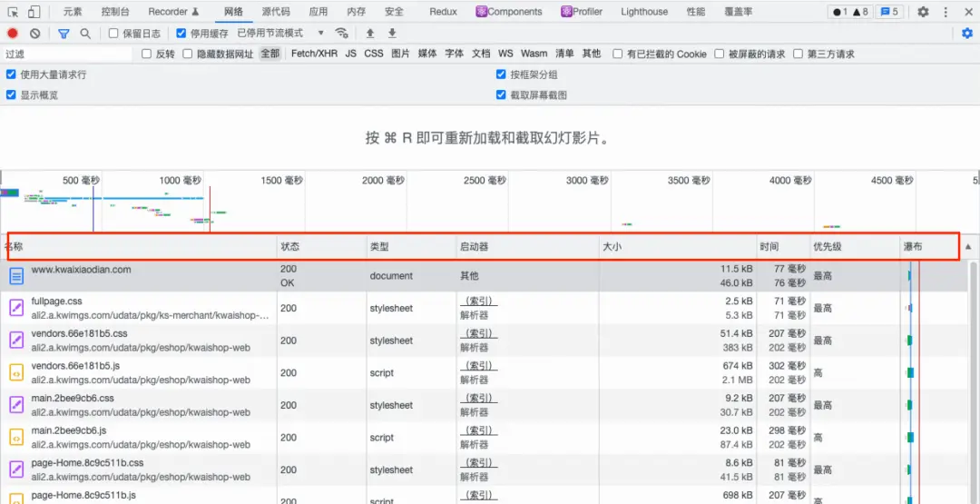Click script icon beside main.2bee9cb6.js
Viewport: 980px width, 504px height.
coord(17,438)
